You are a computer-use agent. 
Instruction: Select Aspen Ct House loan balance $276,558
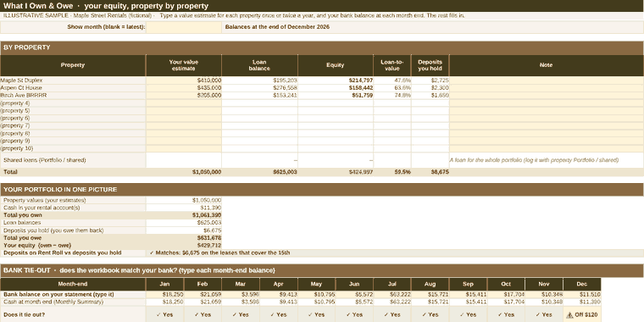pos(259,88)
